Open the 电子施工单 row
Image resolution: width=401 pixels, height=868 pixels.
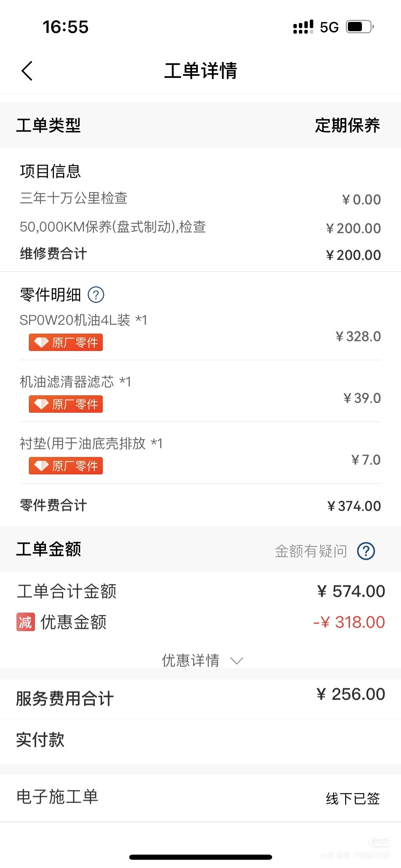58,797
